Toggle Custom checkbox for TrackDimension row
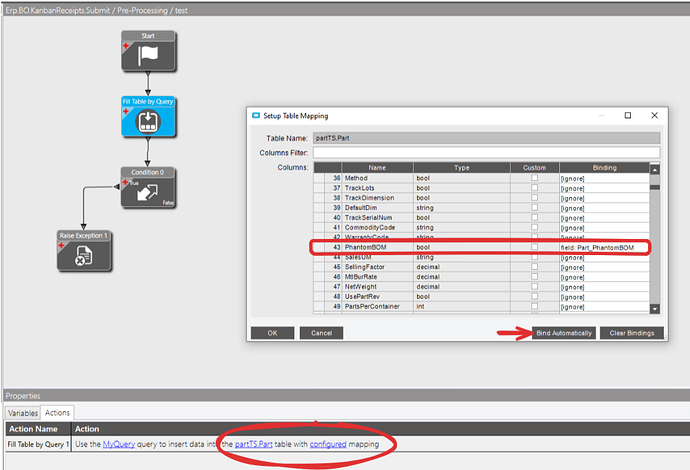 pos(534,198)
